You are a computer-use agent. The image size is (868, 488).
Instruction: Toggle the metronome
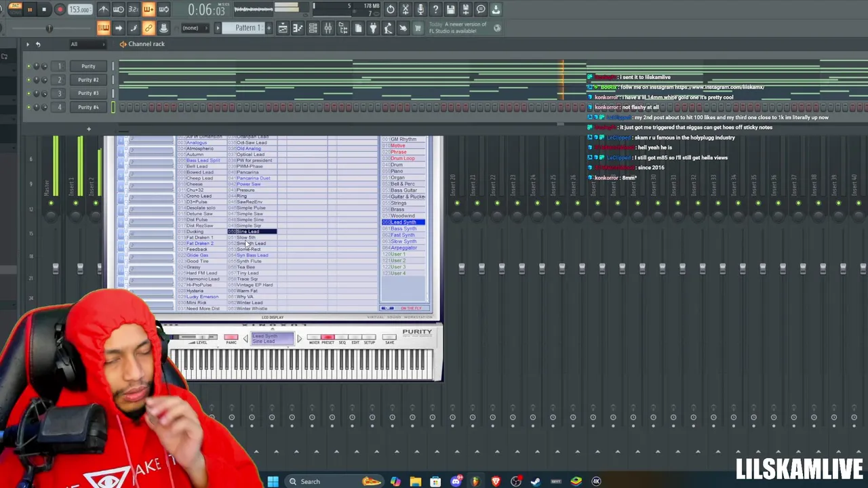(103, 9)
